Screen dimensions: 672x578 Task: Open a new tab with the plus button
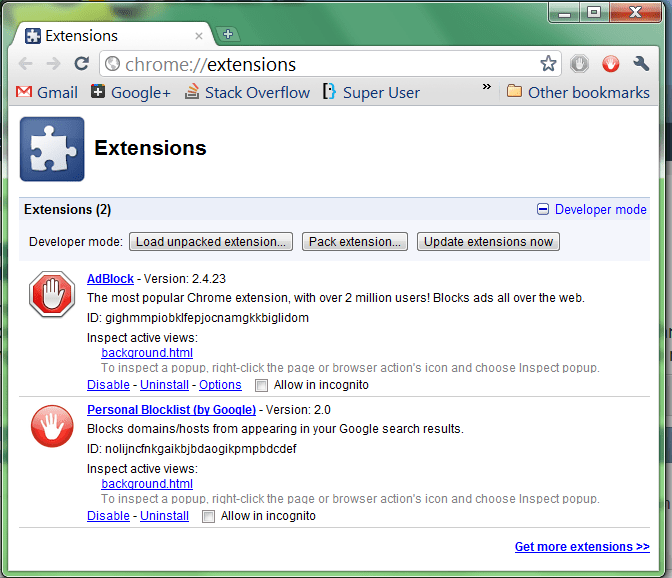(228, 34)
